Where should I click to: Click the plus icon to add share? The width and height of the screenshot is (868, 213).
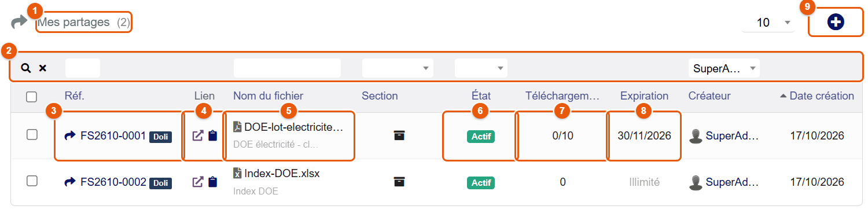click(836, 23)
